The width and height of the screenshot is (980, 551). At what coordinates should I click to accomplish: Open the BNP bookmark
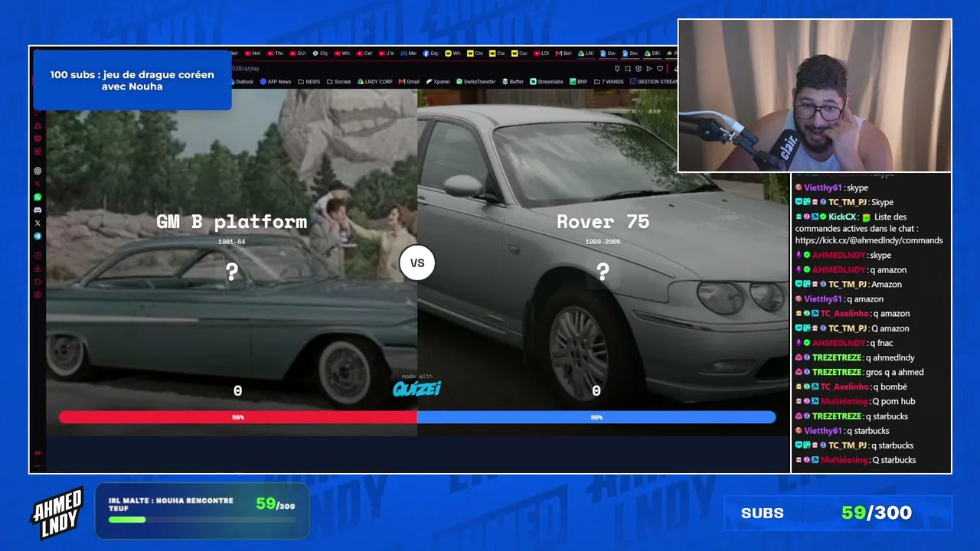[x=578, y=81]
